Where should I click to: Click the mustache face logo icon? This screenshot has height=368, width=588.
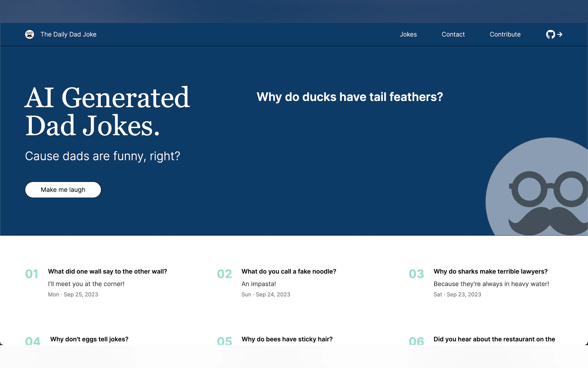tap(29, 34)
